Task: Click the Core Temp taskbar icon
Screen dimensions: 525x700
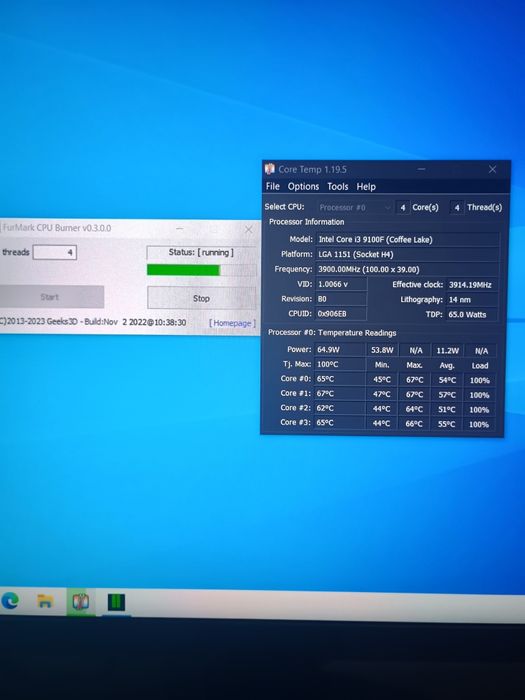Action: point(80,602)
